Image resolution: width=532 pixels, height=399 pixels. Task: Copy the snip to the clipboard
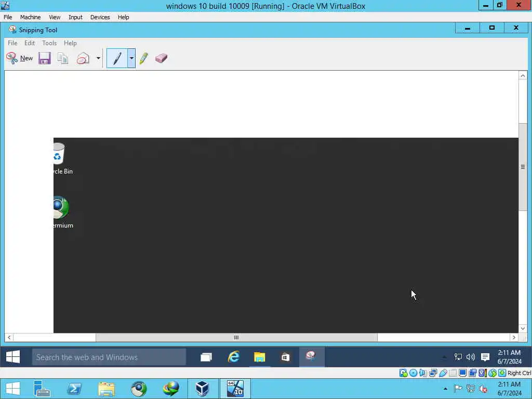(63, 58)
